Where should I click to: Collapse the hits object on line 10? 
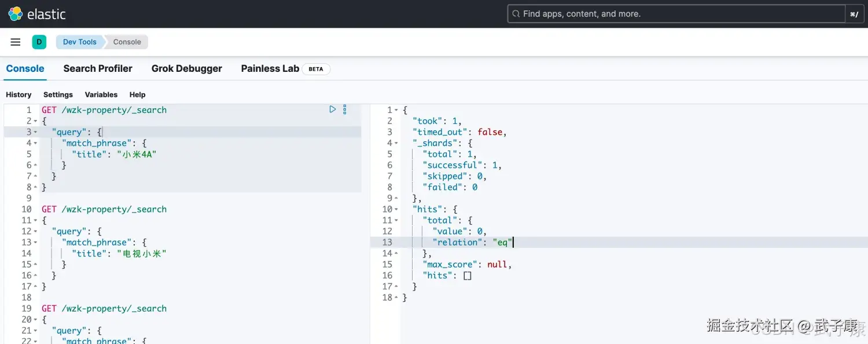(395, 209)
